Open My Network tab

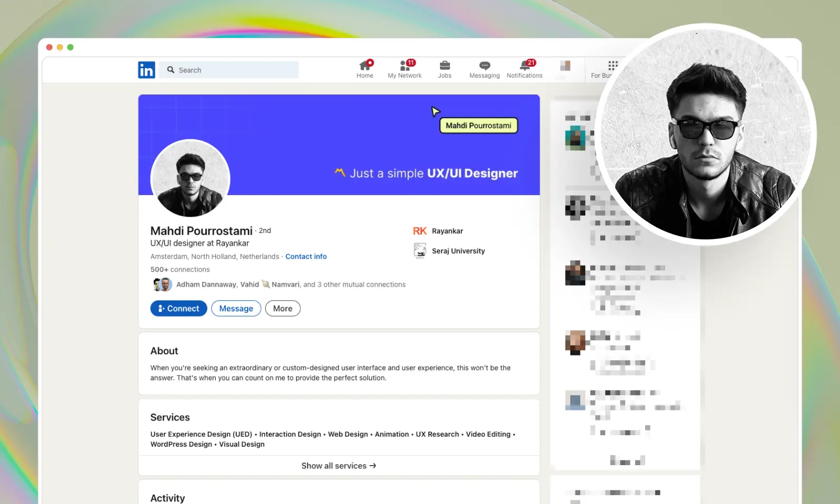click(x=405, y=69)
